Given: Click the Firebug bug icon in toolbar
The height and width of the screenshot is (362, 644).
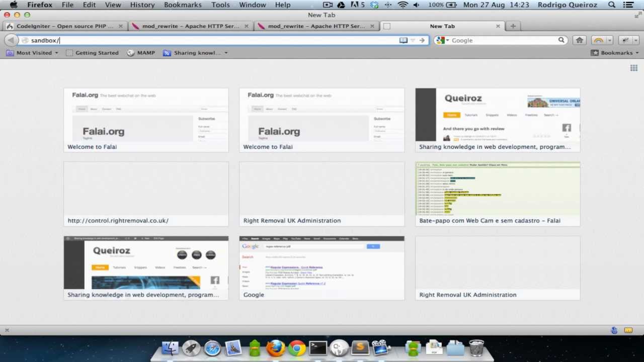Looking at the screenshot, I should [625, 40].
